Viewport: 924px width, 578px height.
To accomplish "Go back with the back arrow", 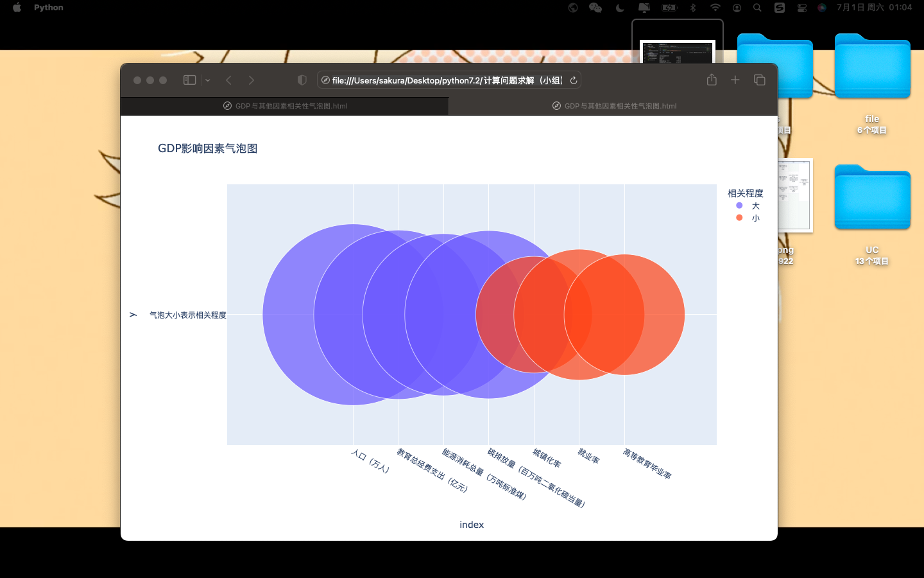I will pyautogui.click(x=229, y=80).
